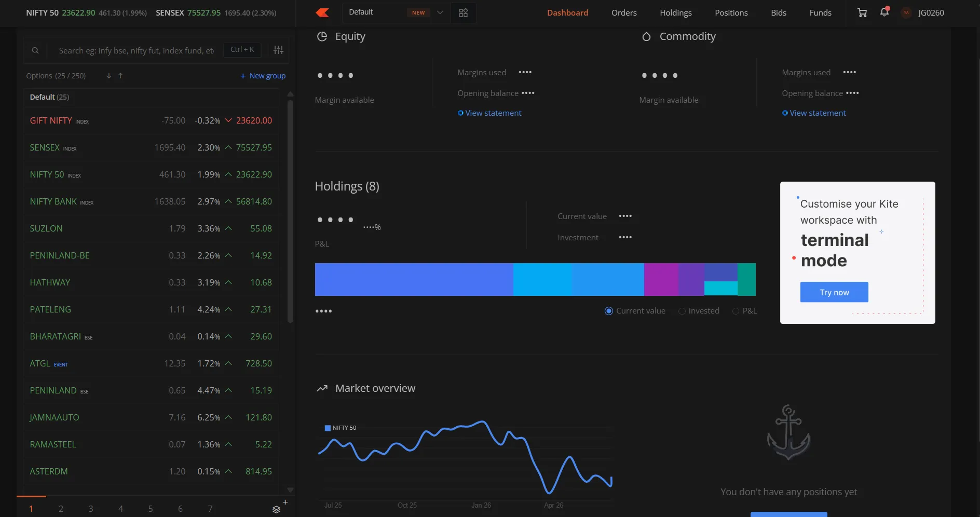Click the SENSEX ticker in the top bar
This screenshot has height=517, width=980.
216,13
